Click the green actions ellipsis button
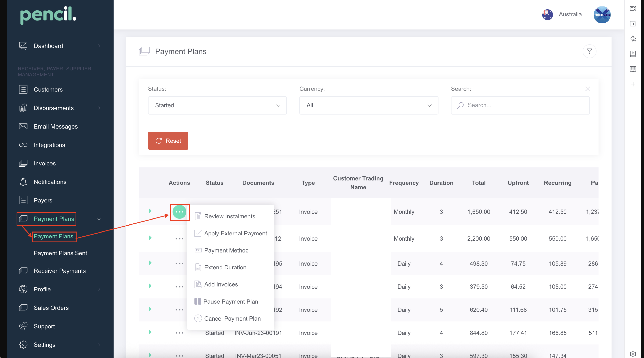 179,212
